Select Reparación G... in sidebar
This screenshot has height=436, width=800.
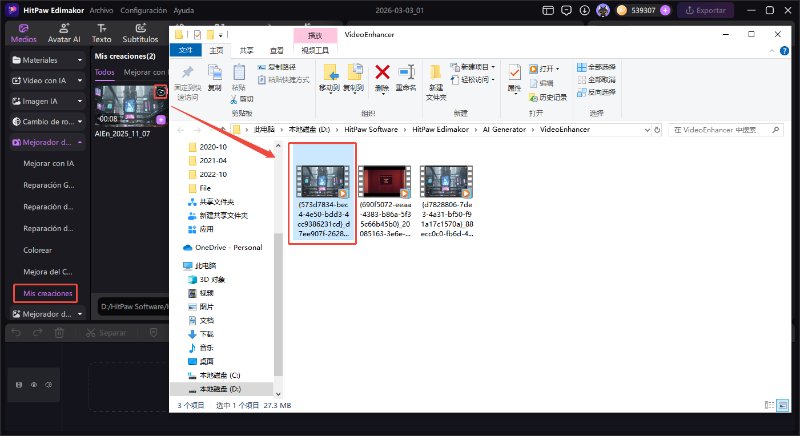[48, 185]
